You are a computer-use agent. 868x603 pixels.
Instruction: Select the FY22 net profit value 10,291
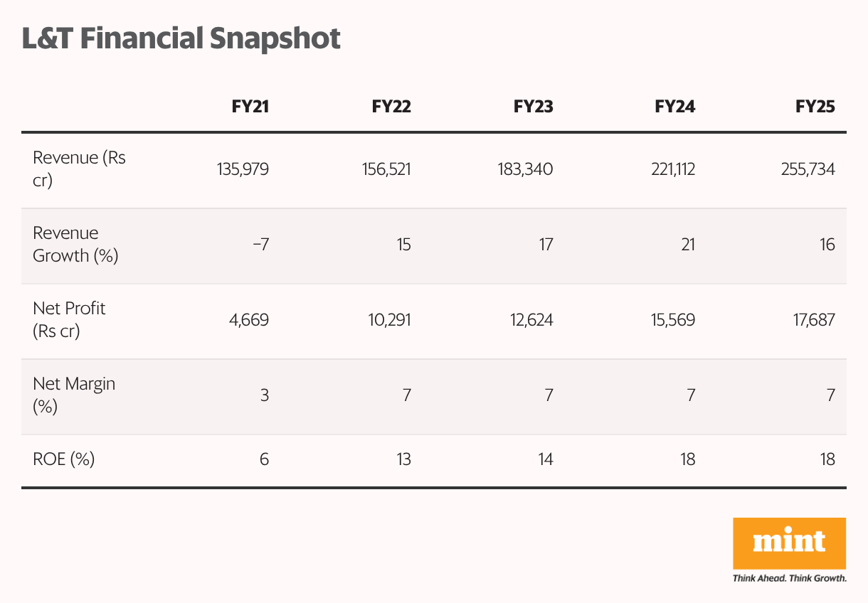point(388,320)
